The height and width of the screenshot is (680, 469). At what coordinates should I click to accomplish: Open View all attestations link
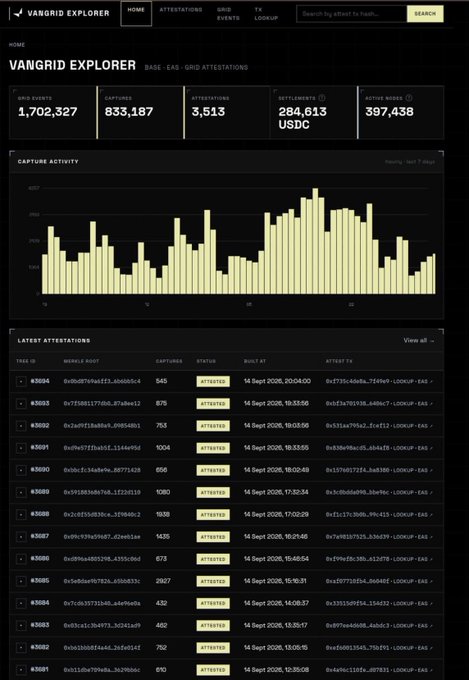(419, 340)
